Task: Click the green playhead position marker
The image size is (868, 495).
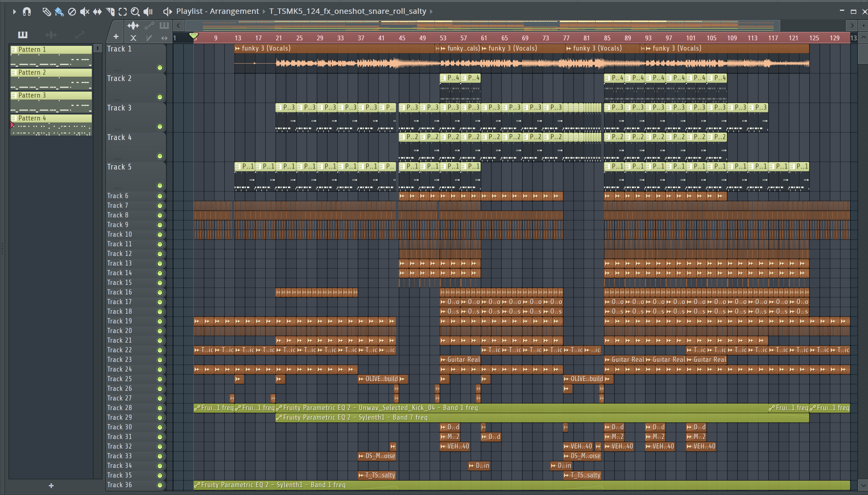Action: pyautogui.click(x=193, y=36)
